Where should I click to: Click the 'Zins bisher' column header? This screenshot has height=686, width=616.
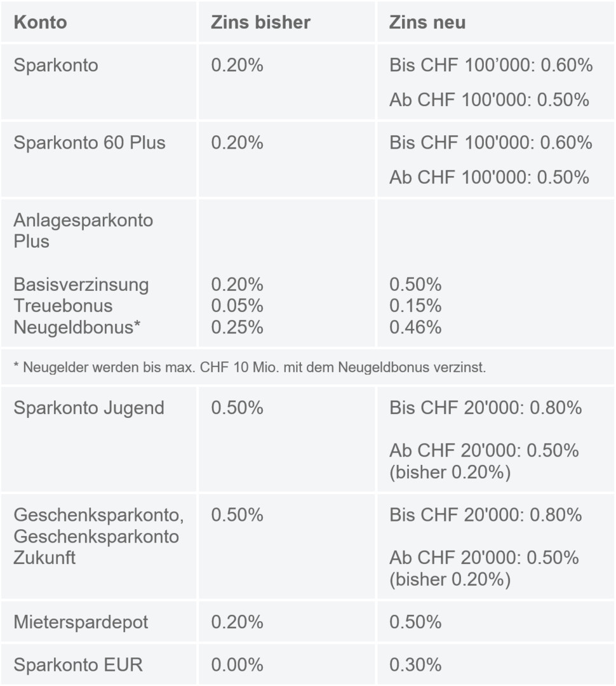(x=260, y=22)
